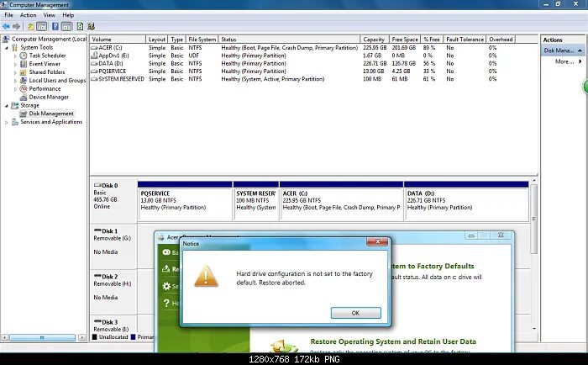Sort by the Free Space column header
588x365 pixels.
(x=405, y=39)
